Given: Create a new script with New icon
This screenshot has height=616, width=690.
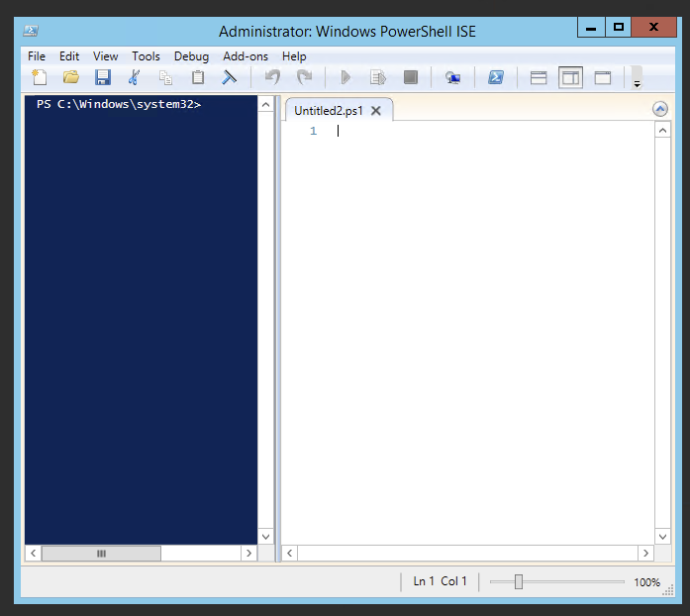Looking at the screenshot, I should pyautogui.click(x=40, y=77).
